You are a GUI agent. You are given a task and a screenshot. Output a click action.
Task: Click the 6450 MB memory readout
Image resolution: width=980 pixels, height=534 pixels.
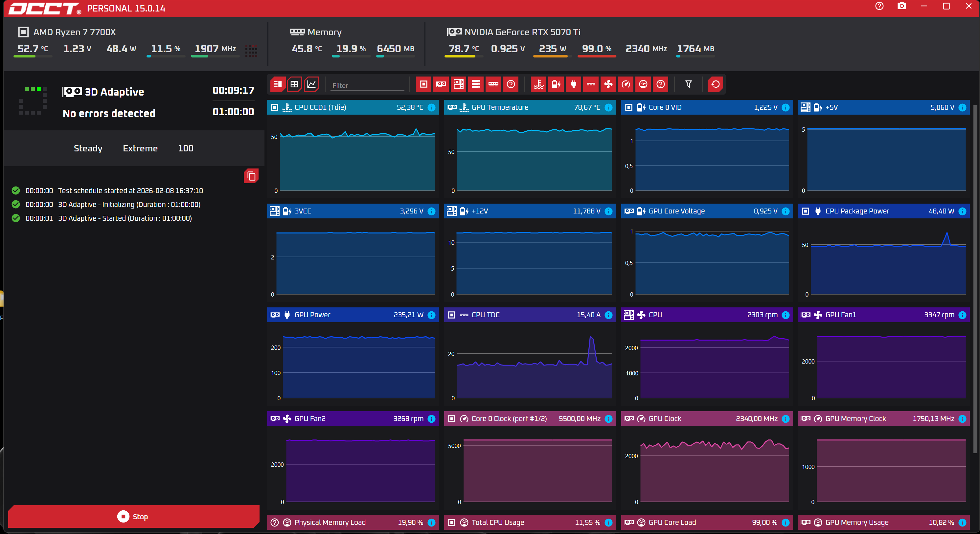point(395,49)
